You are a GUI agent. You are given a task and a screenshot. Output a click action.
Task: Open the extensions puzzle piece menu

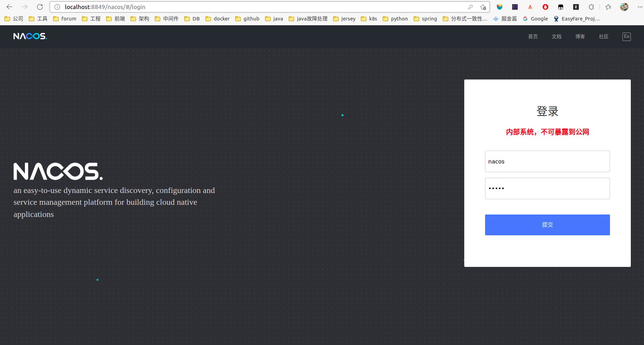coord(592,7)
